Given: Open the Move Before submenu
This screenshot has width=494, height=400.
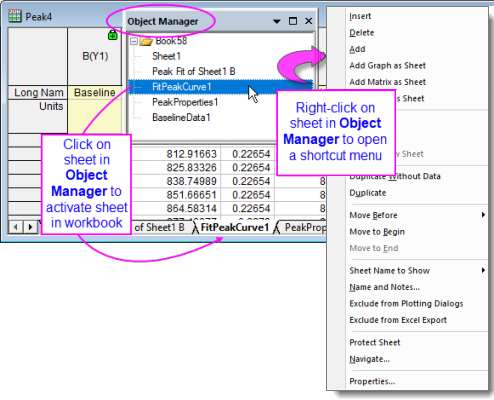Looking at the screenshot, I should pos(373,215).
